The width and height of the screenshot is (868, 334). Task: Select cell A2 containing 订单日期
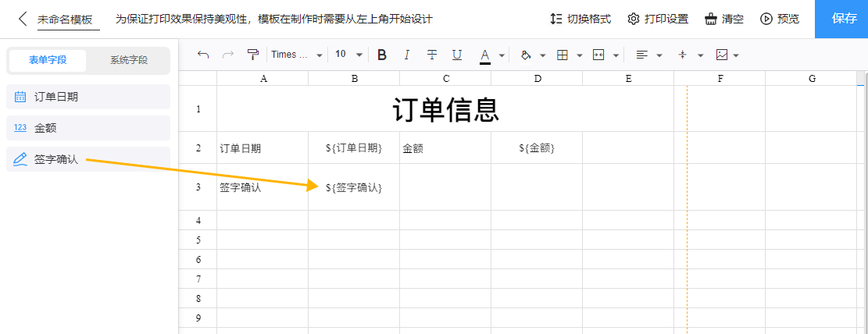[263, 147]
